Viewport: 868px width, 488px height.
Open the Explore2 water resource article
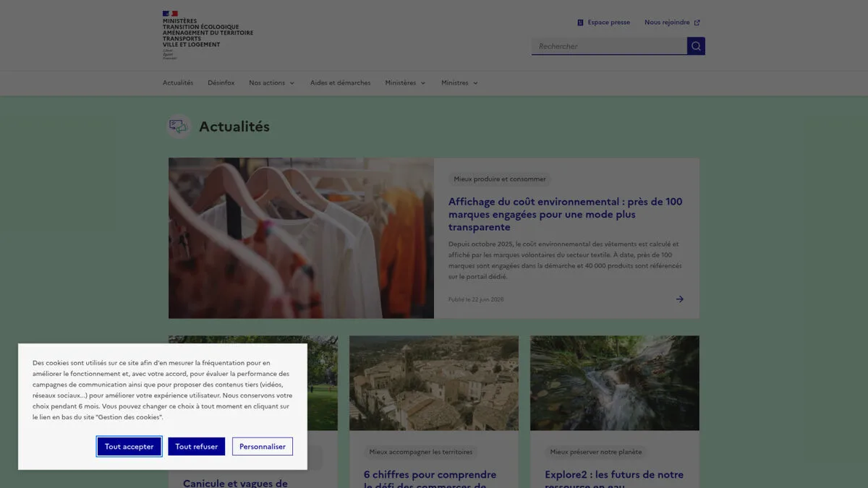click(614, 480)
